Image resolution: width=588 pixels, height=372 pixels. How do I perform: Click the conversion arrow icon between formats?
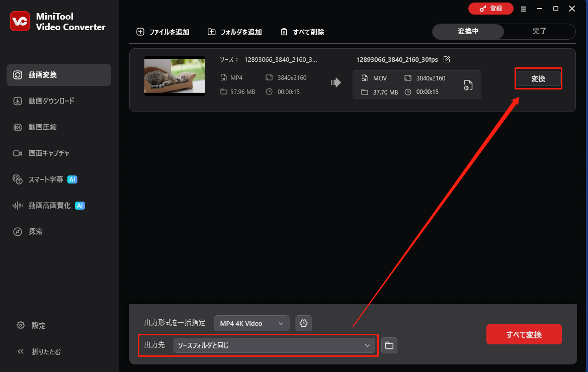[335, 82]
